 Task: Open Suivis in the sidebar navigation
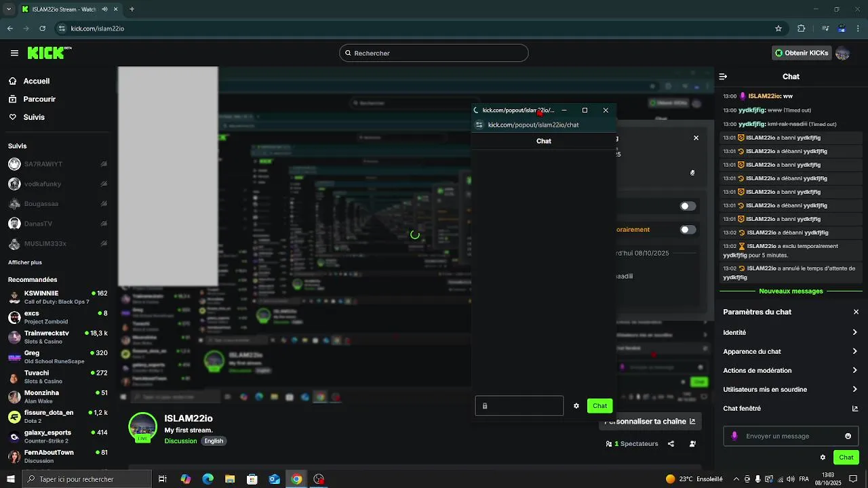(26, 117)
